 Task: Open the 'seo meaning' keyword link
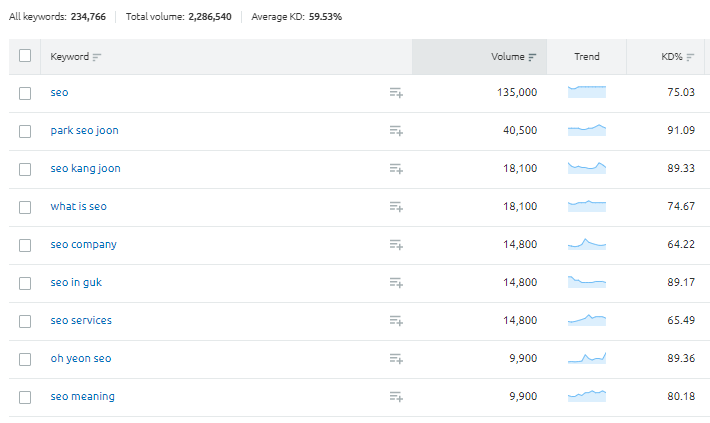[82, 397]
